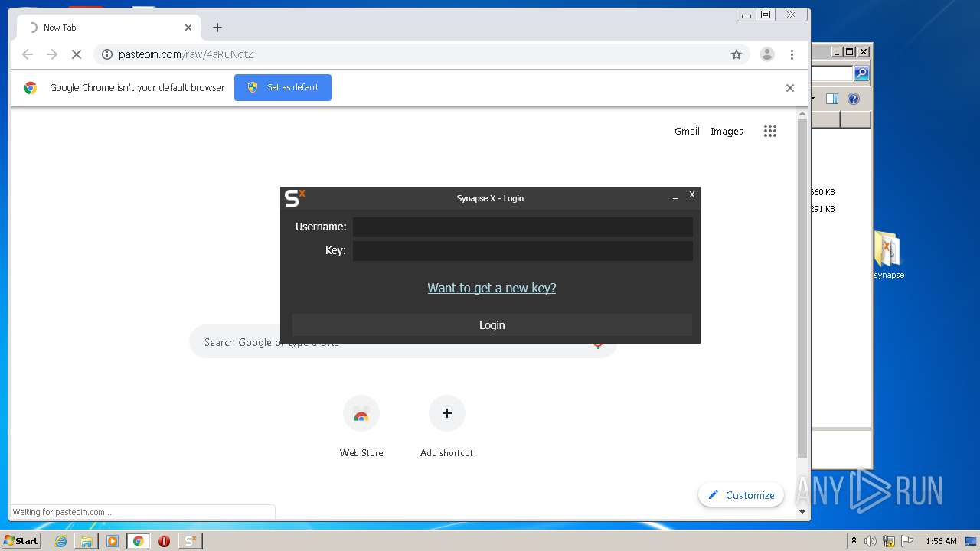This screenshot has width=980, height=551.
Task: Toggle the explorer preview pane icon
Action: point(832,99)
